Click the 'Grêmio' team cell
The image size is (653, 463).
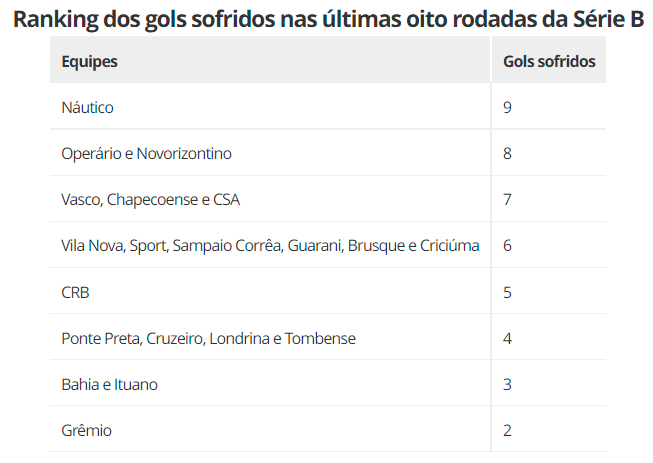(x=86, y=431)
